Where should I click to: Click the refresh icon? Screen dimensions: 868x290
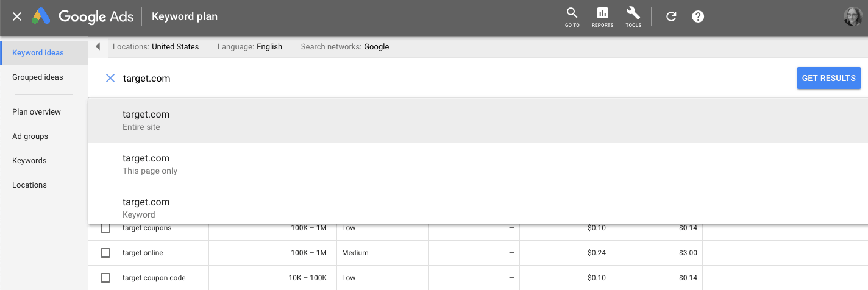[671, 16]
